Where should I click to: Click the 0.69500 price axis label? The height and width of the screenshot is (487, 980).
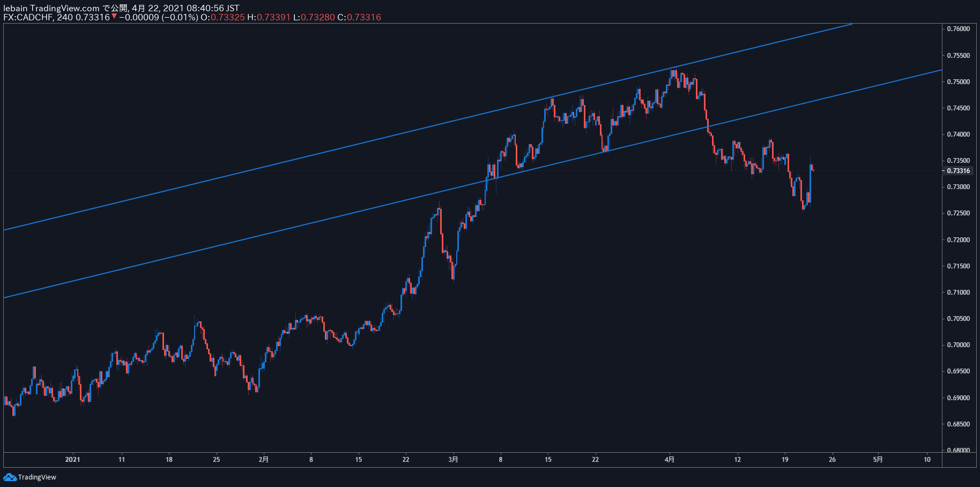pos(959,371)
